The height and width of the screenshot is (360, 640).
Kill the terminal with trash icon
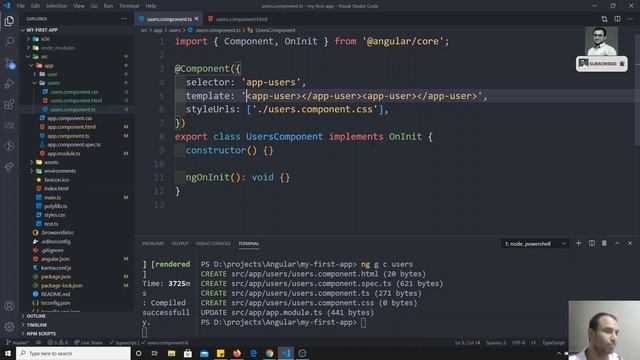pos(604,243)
